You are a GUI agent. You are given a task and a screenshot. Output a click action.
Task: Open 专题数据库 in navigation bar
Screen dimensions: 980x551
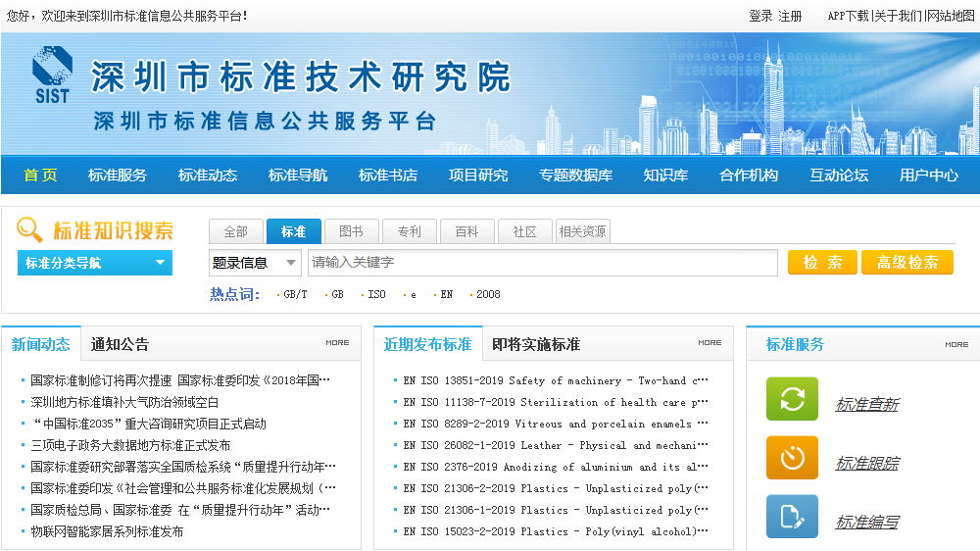coord(575,175)
